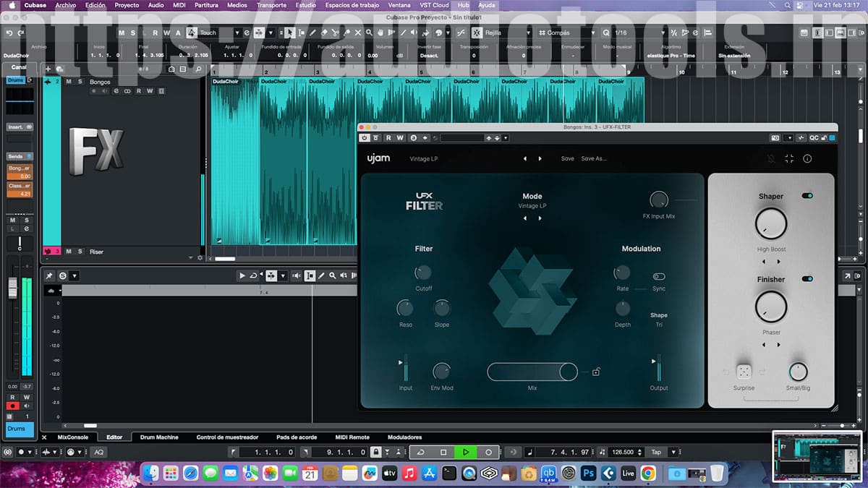Open track search magnifier in track list
The height and width of the screenshot is (488, 868).
point(198,69)
